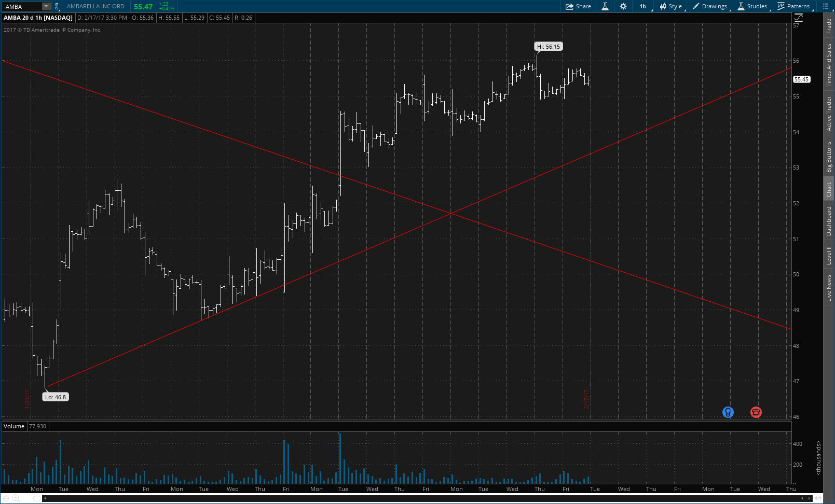Open the Drawings tools dropdown
Viewport: 835px width, 504px height.
pyautogui.click(x=710, y=6)
